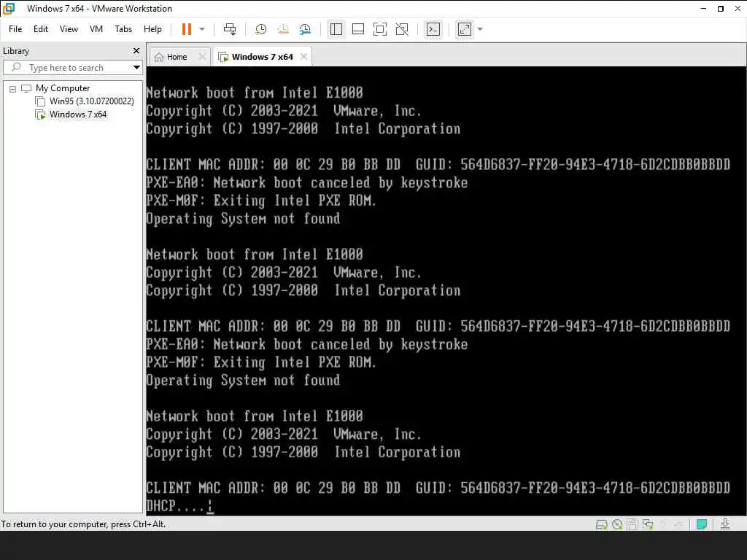Click the VMware Workstation title bar app icon

(x=9, y=9)
